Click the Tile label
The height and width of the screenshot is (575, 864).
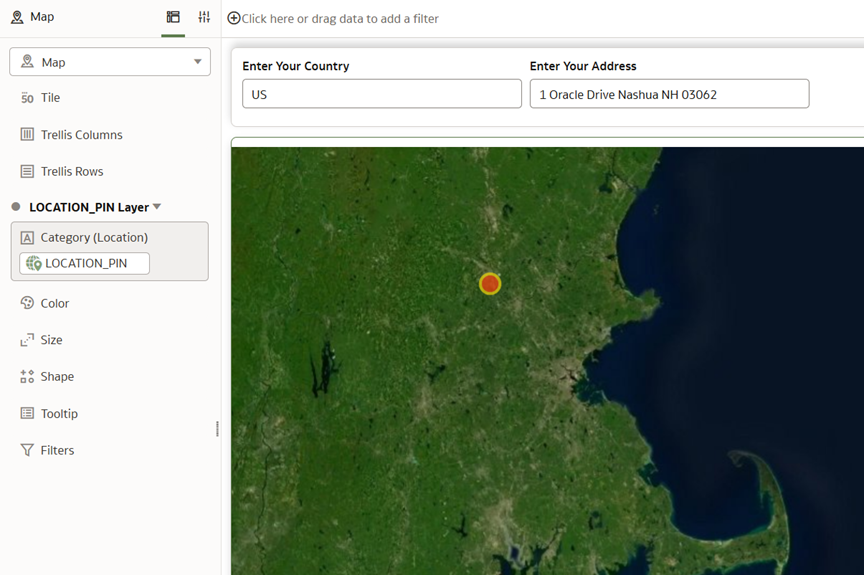[50, 97]
